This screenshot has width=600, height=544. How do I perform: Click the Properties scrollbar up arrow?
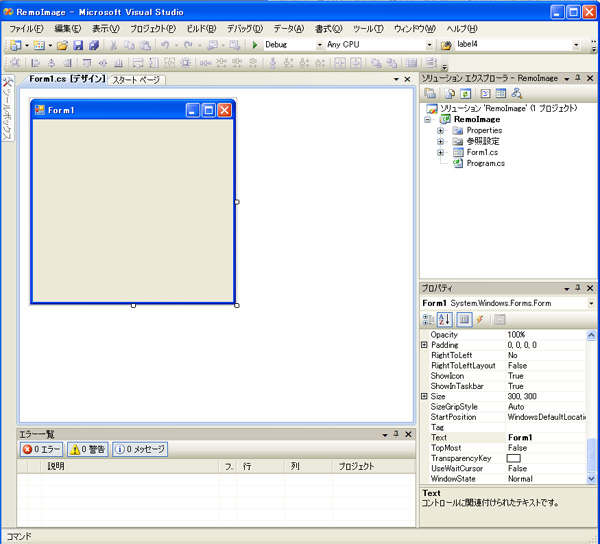point(591,335)
